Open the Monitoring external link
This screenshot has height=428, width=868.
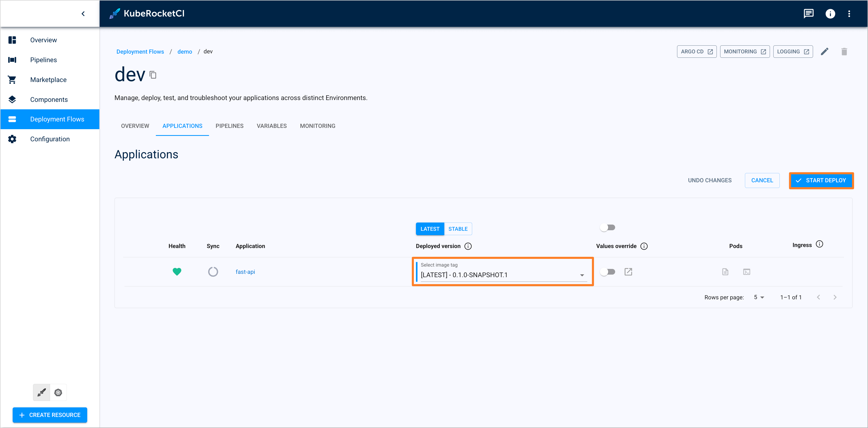tap(744, 51)
